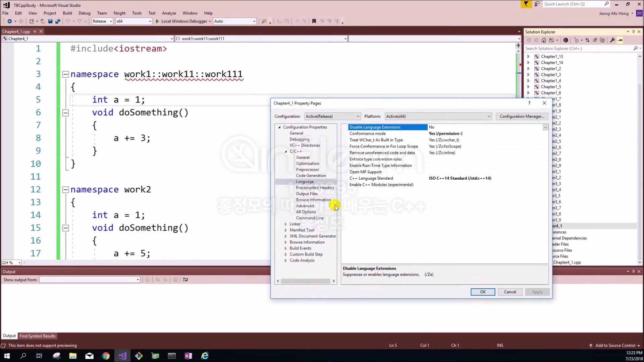The height and width of the screenshot is (362, 644).
Task: Collapse the work1 namespace code outlining box
Action: (x=65, y=74)
